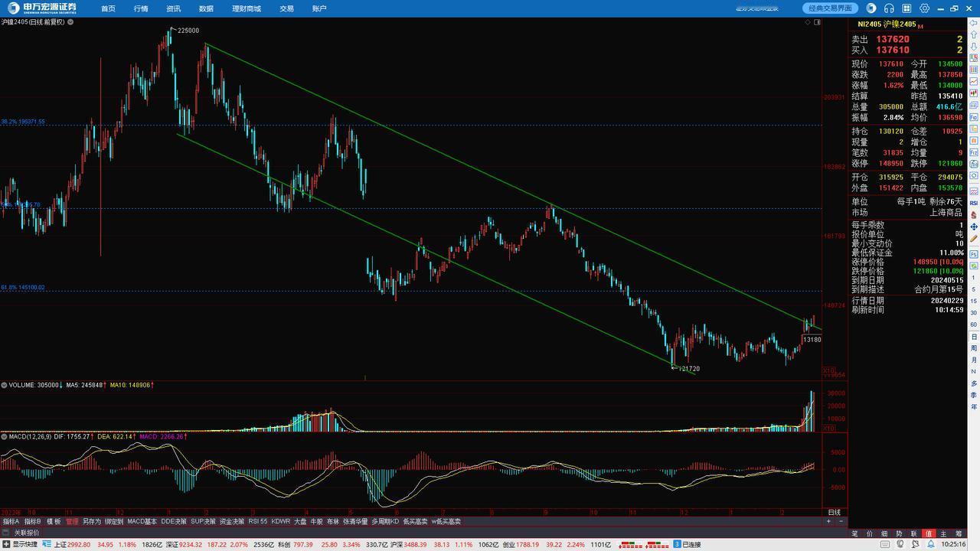Toggle the side info panel icon
Image resolution: width=980 pixels, height=551 pixels.
click(x=818, y=22)
